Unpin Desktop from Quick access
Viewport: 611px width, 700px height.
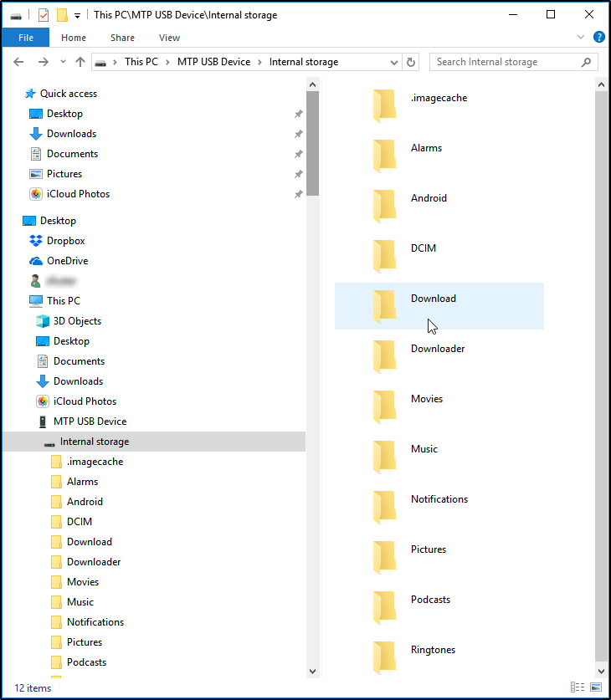[x=298, y=114]
